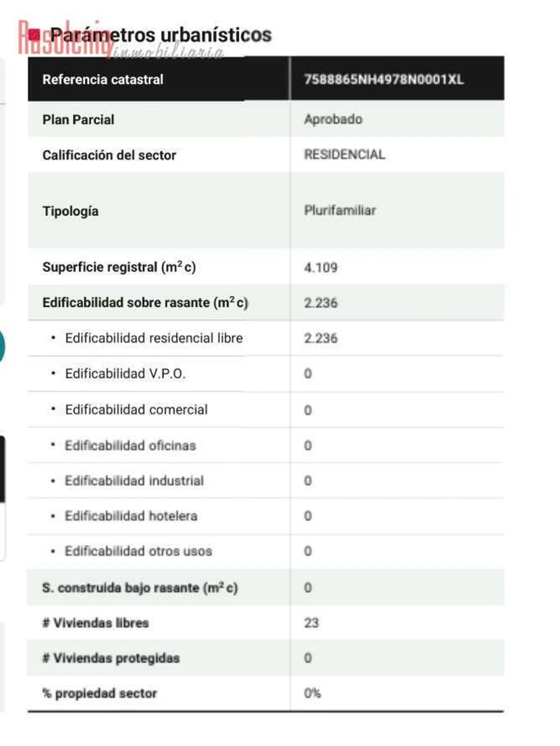Select the '# Viviendas protegidas' row label
The image size is (560, 746).
[x=111, y=658]
